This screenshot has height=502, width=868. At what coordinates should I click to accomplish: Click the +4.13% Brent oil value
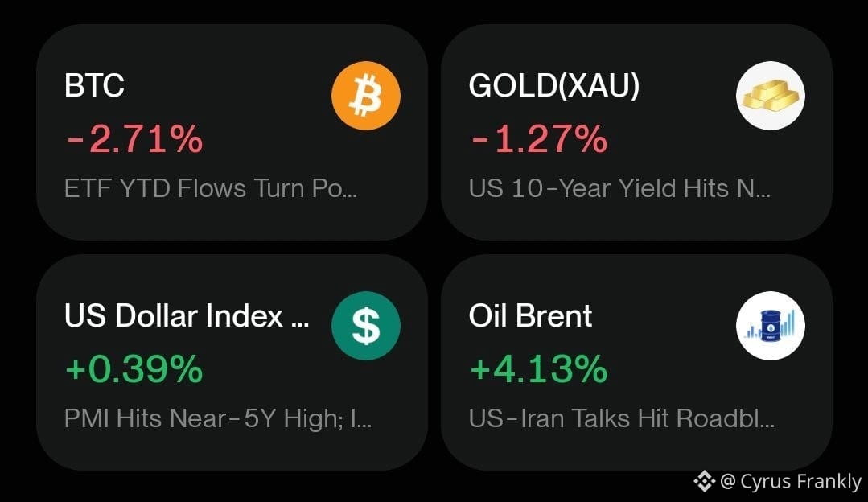click(539, 369)
